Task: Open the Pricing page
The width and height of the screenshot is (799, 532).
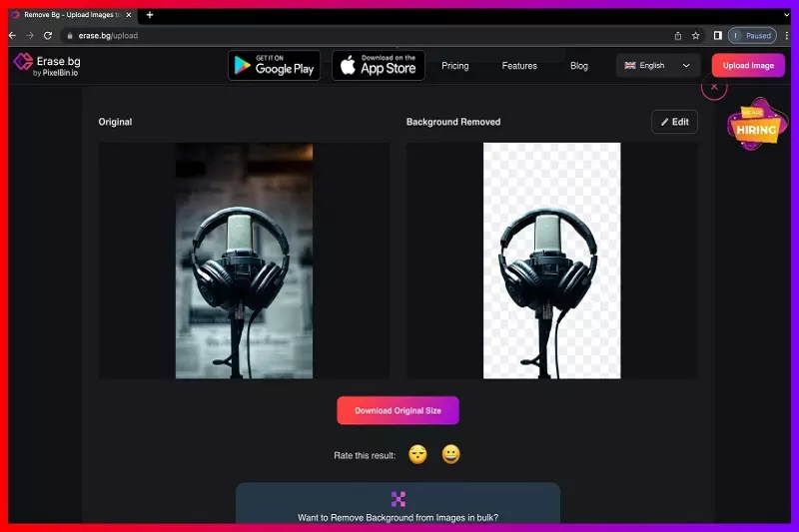Action: [x=455, y=66]
